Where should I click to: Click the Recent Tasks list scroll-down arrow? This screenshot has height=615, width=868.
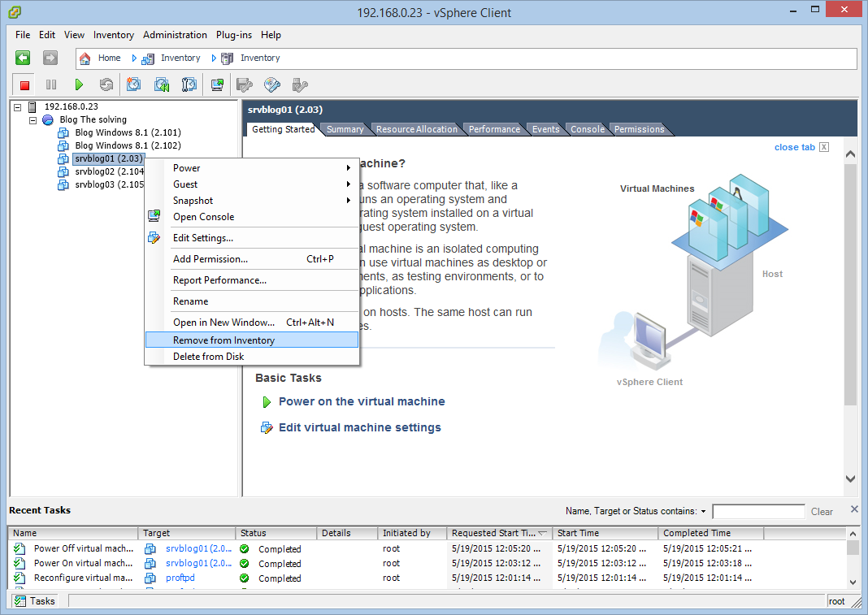[x=853, y=582]
